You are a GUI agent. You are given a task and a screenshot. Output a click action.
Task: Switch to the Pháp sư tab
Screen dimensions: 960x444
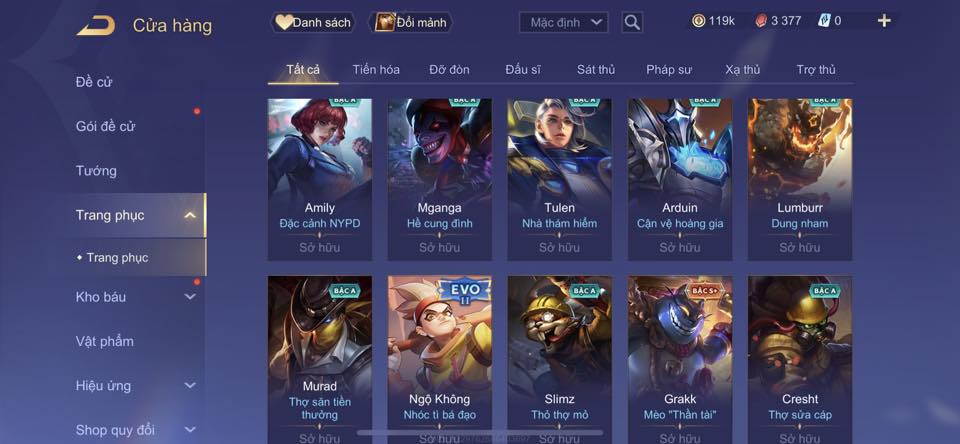click(x=669, y=69)
